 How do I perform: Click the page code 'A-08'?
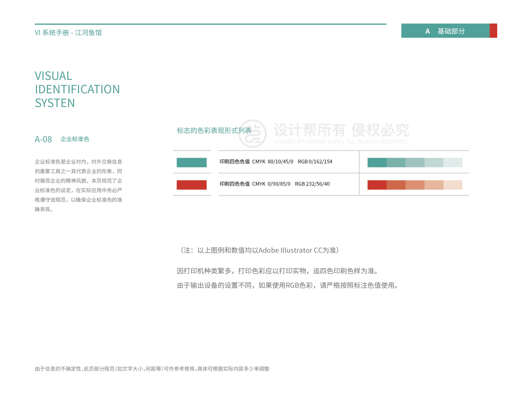click(43, 139)
